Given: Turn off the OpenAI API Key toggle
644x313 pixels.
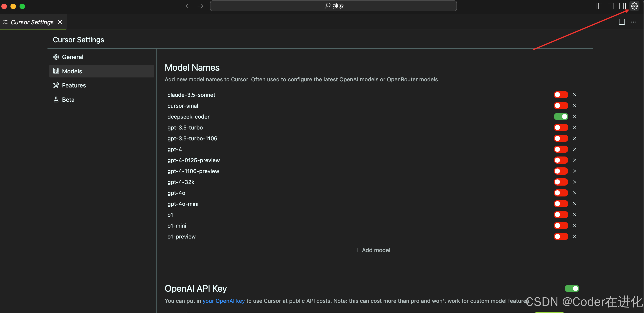Looking at the screenshot, I should pos(572,288).
